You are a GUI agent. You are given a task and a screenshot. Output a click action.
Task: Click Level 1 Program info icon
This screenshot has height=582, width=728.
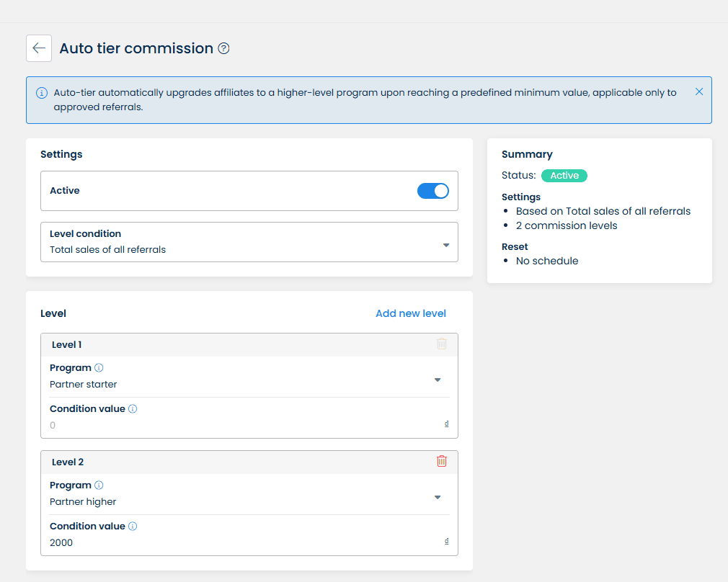coord(99,368)
